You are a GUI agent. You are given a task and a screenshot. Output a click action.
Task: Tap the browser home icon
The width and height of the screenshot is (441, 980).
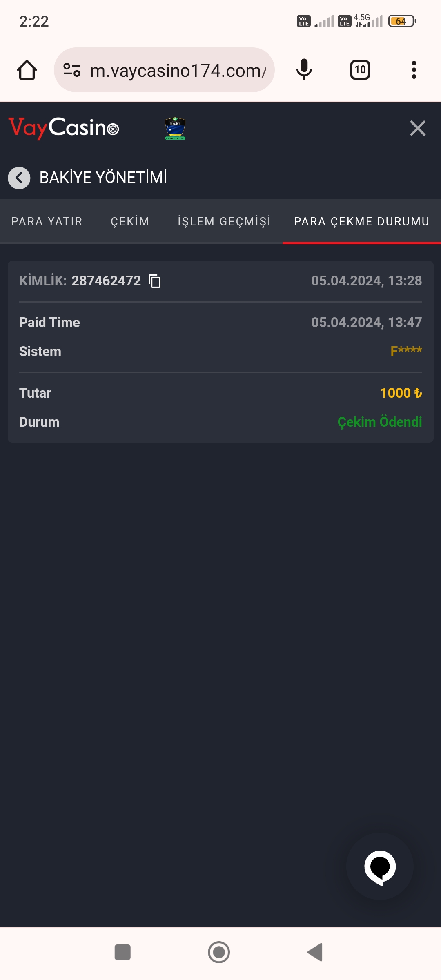(27, 70)
